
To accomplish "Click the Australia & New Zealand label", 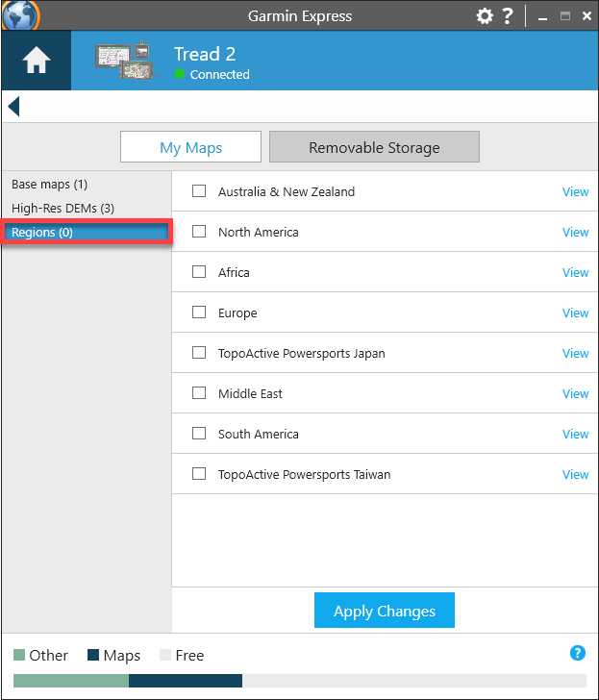I will (287, 191).
